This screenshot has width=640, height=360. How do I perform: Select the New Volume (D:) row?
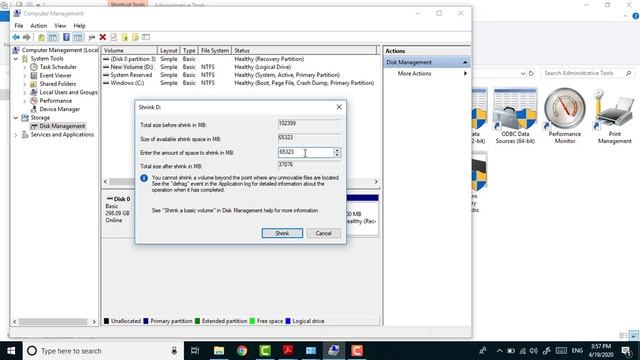(x=239, y=67)
